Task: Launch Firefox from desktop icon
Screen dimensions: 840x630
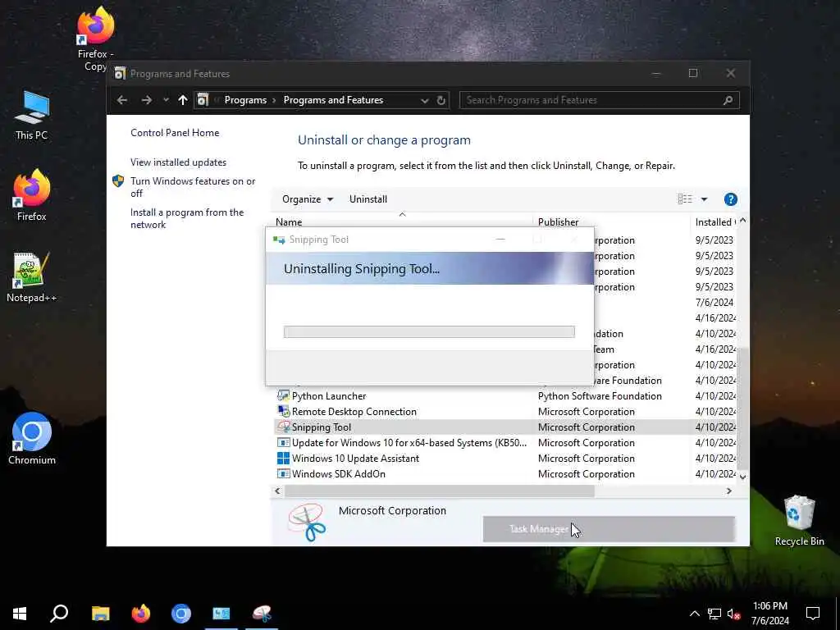Action: (32, 195)
